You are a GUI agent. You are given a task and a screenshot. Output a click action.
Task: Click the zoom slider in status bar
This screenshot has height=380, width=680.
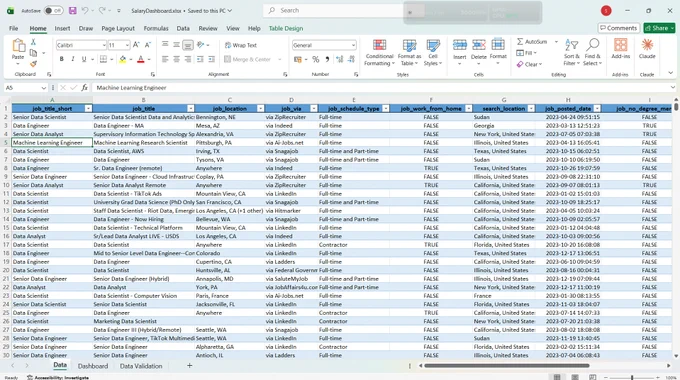tap(632, 377)
